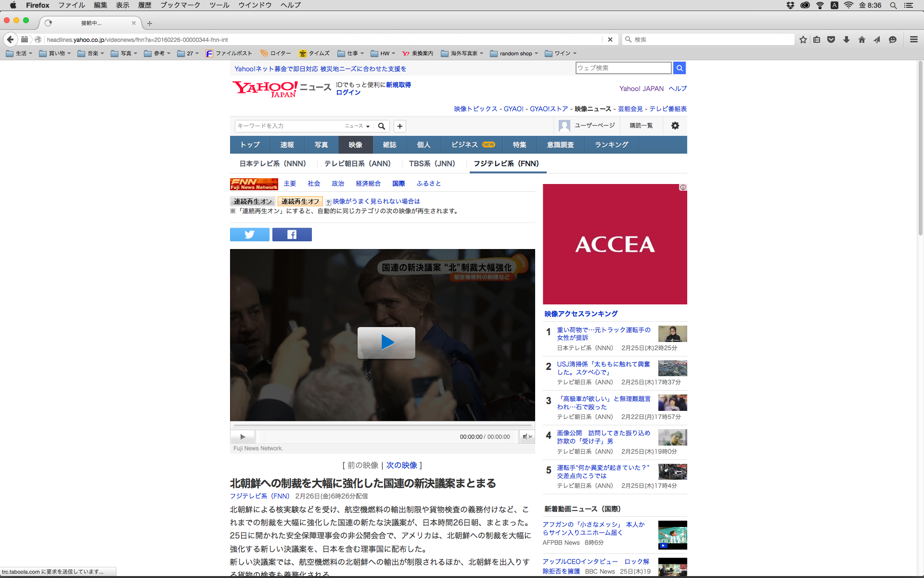Image resolution: width=924 pixels, height=578 pixels.
Task: Open the 生活 bookmarks folder dropdown
Action: coord(19,53)
